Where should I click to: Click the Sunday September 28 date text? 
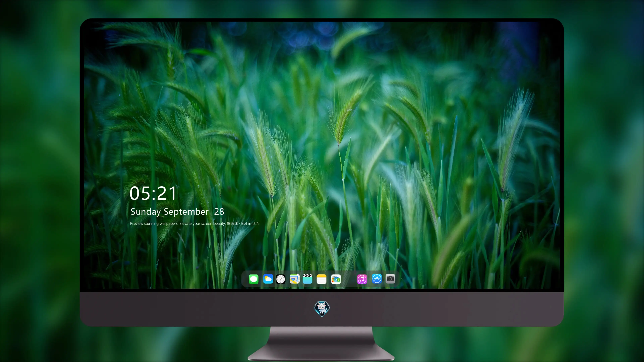pos(177,212)
